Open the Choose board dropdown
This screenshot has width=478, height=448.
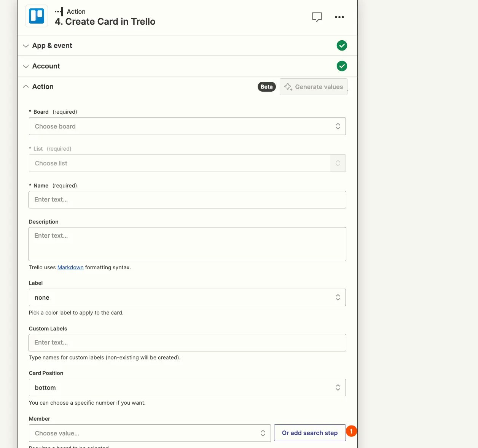pyautogui.click(x=187, y=126)
